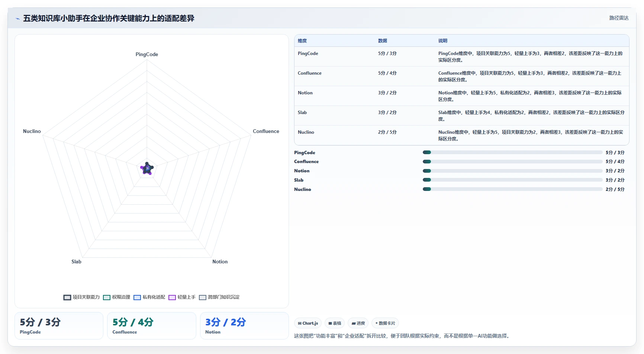
Task: Click 2分 / 5分 score beside Nuclino progress bar
Action: click(x=615, y=189)
